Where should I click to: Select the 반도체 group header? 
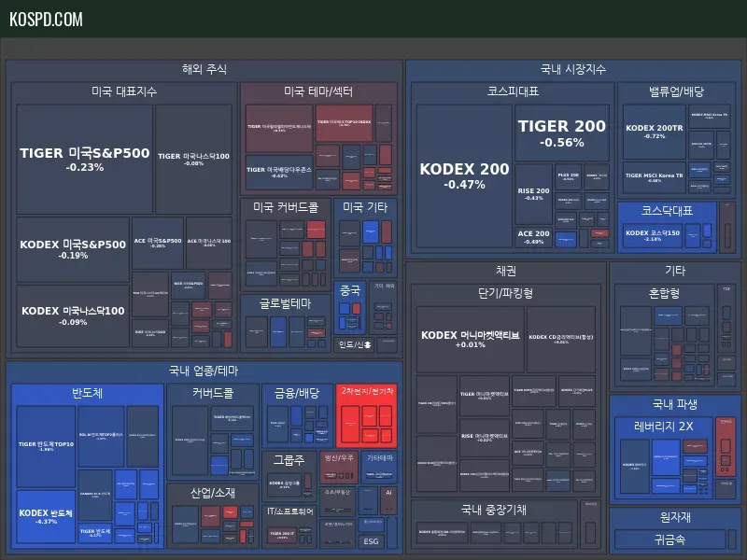pyautogui.click(x=87, y=393)
